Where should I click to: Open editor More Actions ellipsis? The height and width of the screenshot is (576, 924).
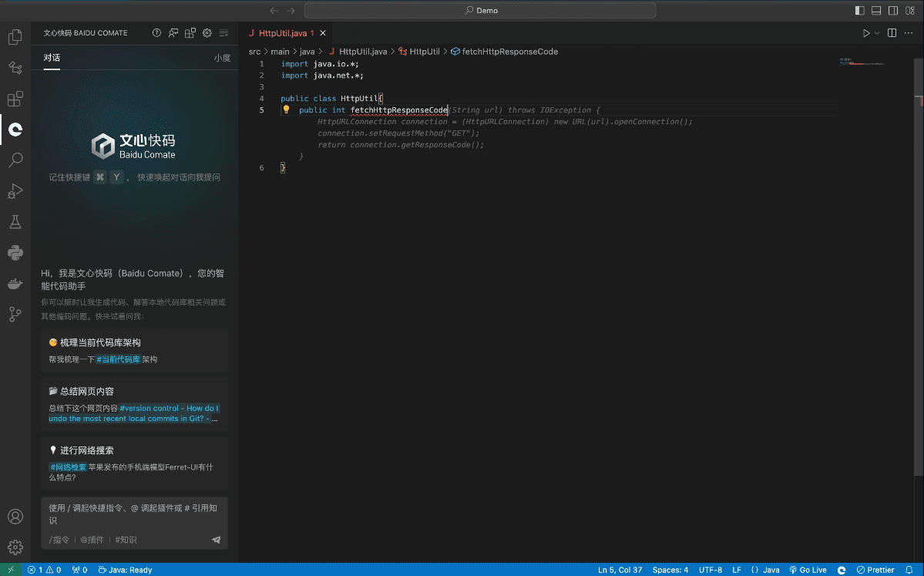pos(909,33)
